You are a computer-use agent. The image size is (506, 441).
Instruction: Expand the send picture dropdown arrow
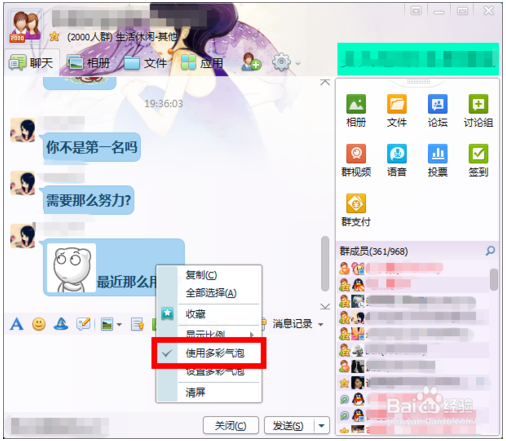[x=119, y=324]
